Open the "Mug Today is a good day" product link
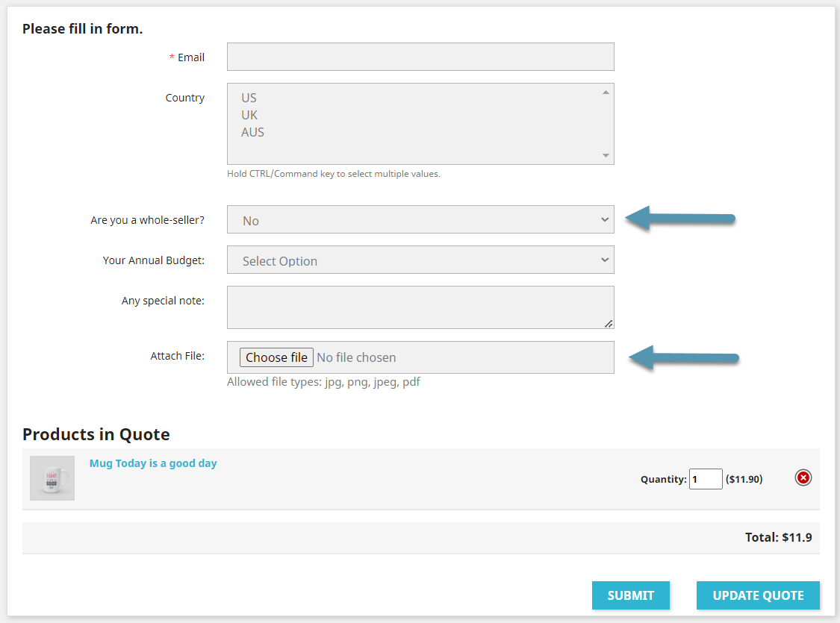Screen dimensions: 840x623 [153, 463]
